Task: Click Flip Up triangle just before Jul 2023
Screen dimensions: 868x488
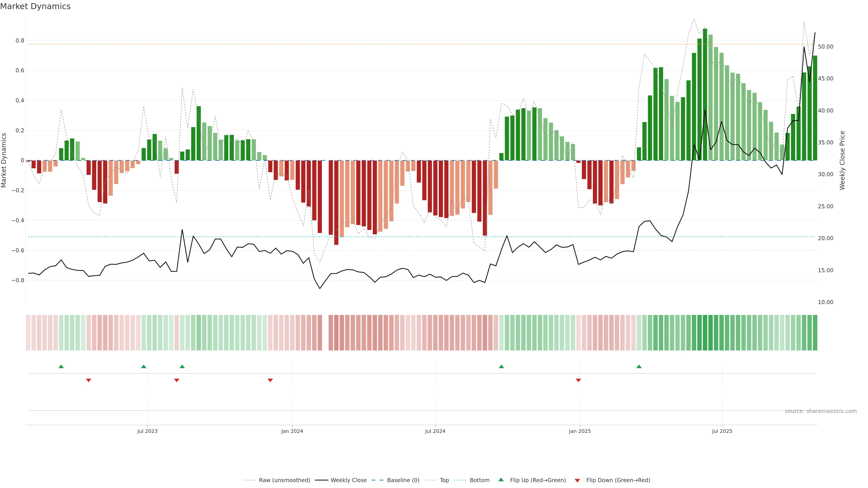Action: click(144, 366)
